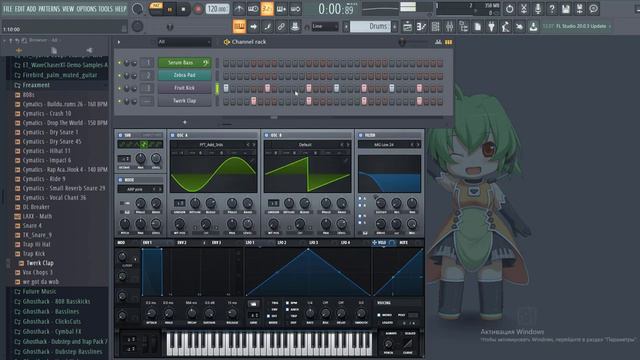Screen dimensions: 640x360
Task: Click the stamp icon in toolbar
Action: [295, 27]
